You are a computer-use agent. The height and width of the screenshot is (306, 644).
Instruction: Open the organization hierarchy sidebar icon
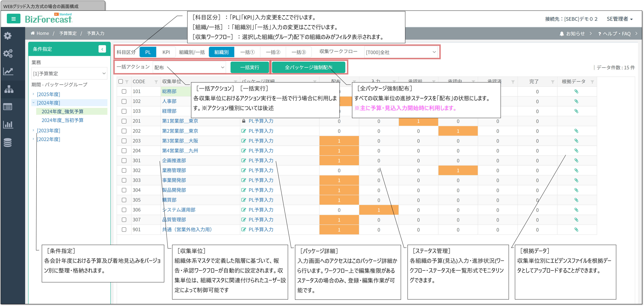(x=9, y=89)
